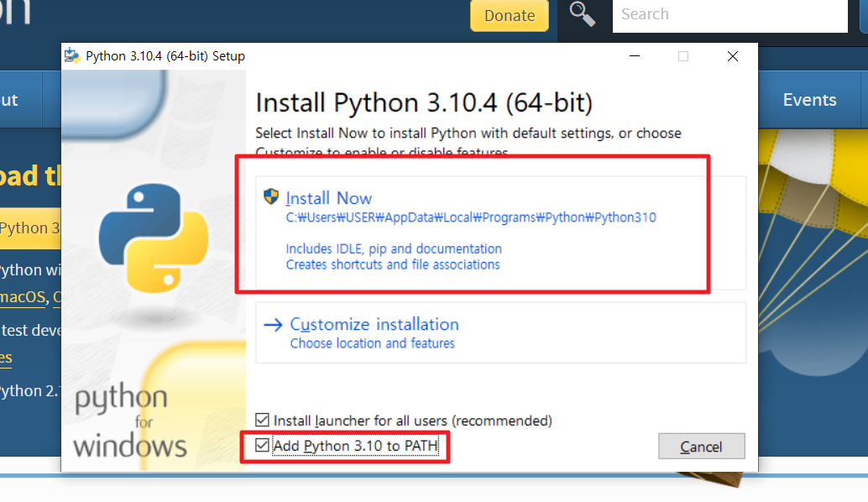Click the install path text under Install Now
The image size is (868, 502).
(x=471, y=217)
